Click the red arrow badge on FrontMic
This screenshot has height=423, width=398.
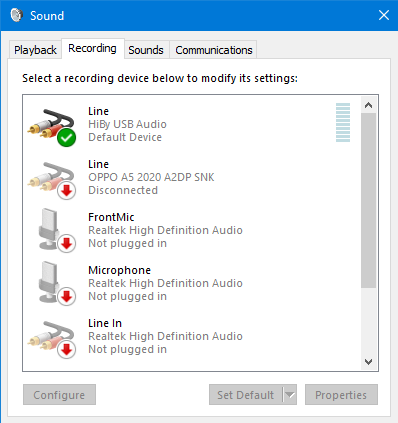coord(66,243)
